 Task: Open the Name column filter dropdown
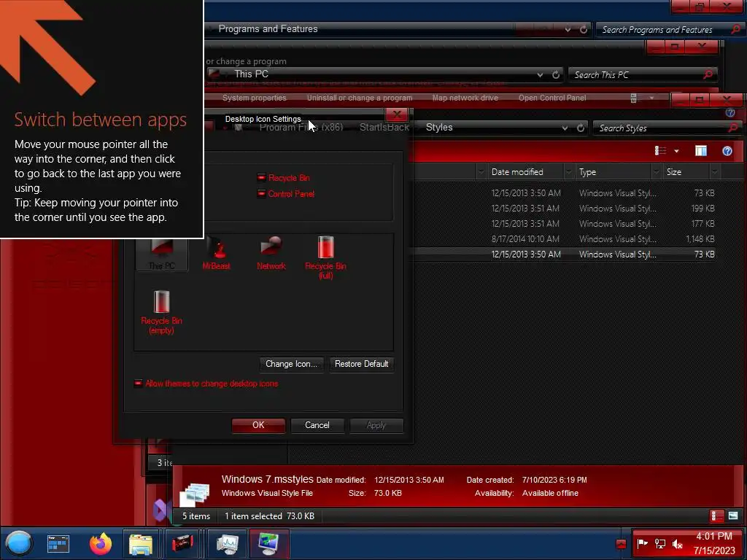coord(481,172)
